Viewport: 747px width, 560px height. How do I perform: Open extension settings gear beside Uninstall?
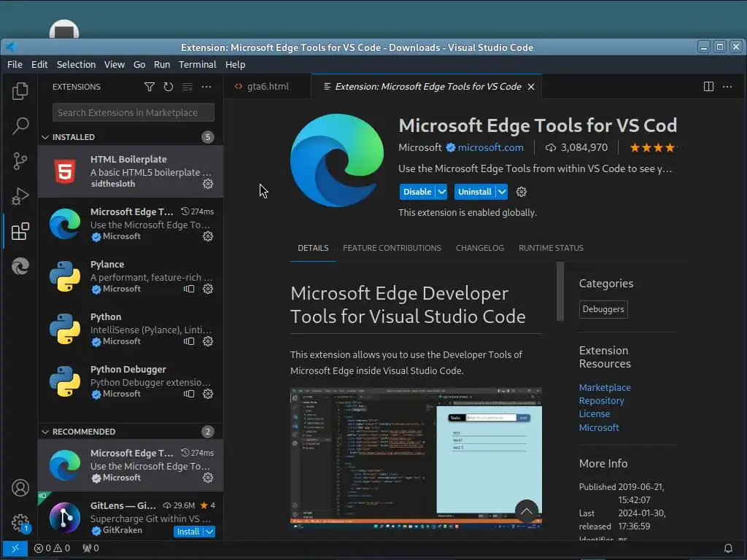point(522,192)
